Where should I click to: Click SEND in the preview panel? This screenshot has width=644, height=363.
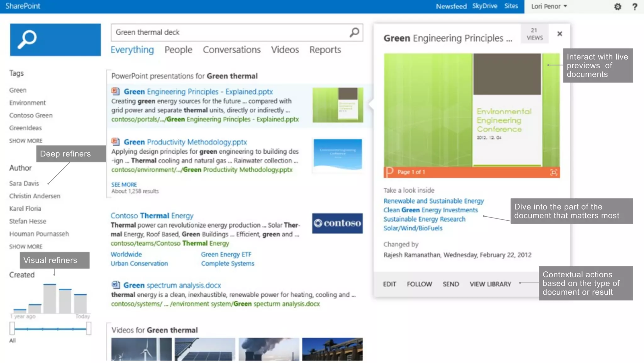tap(451, 284)
